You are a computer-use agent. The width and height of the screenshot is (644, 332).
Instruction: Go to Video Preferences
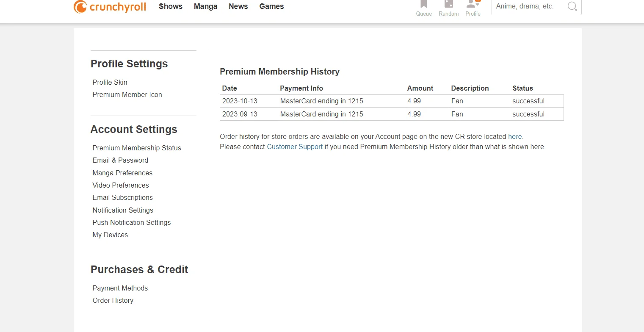[x=121, y=185]
